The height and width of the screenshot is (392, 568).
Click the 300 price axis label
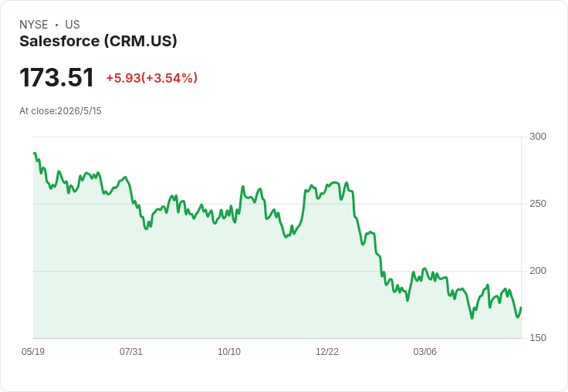pos(538,137)
